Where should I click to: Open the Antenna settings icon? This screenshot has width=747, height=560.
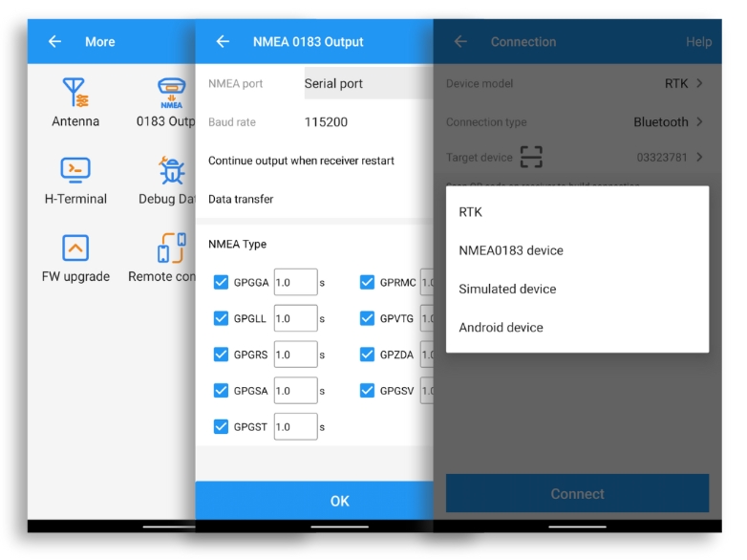pyautogui.click(x=75, y=93)
